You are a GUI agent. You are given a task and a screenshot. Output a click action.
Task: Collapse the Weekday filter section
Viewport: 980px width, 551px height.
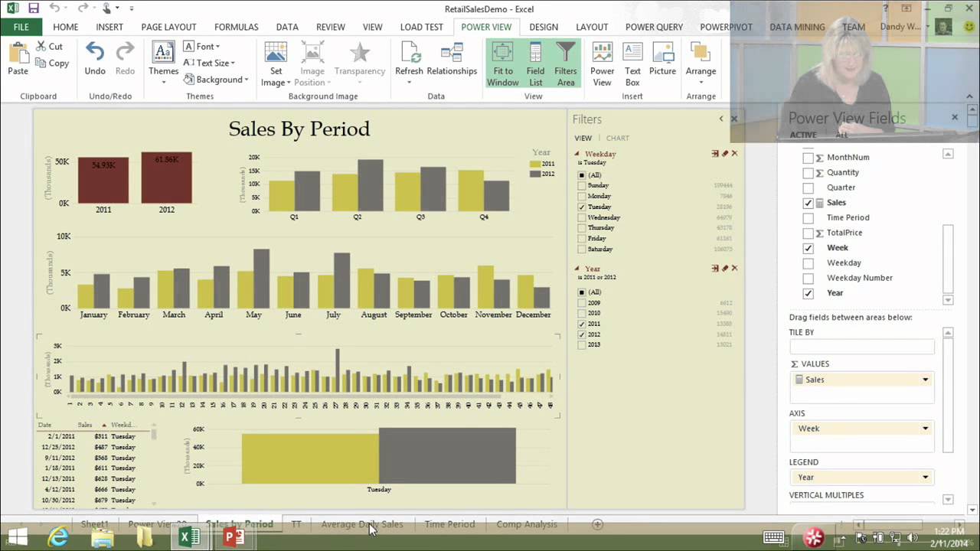pos(577,154)
